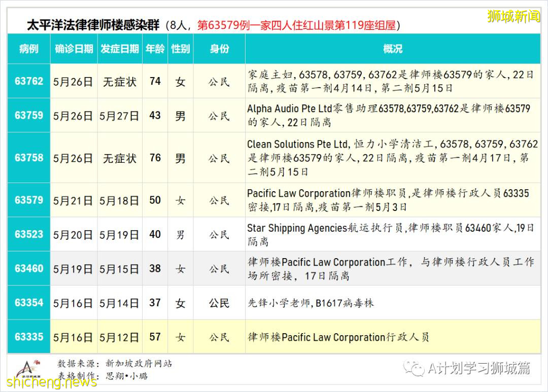Viewport: 548px width, 392px height.
Task: Click the 概况 column header
Action: pyautogui.click(x=394, y=49)
